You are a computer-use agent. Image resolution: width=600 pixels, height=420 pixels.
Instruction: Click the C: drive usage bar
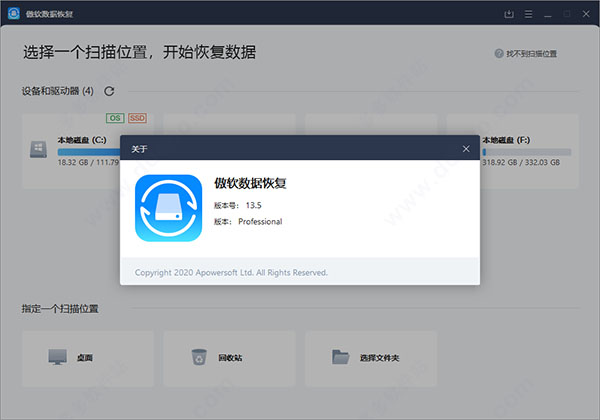click(89, 152)
